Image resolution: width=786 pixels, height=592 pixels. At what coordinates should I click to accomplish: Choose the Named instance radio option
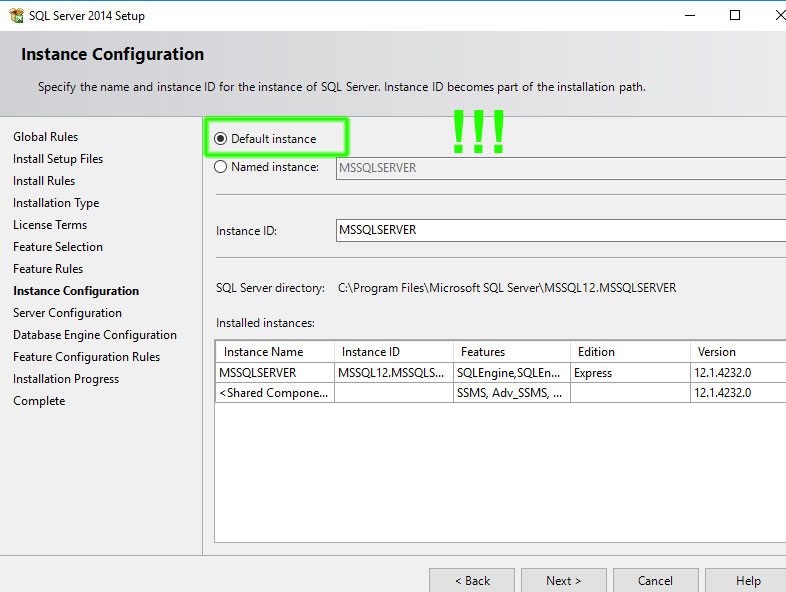coord(221,167)
